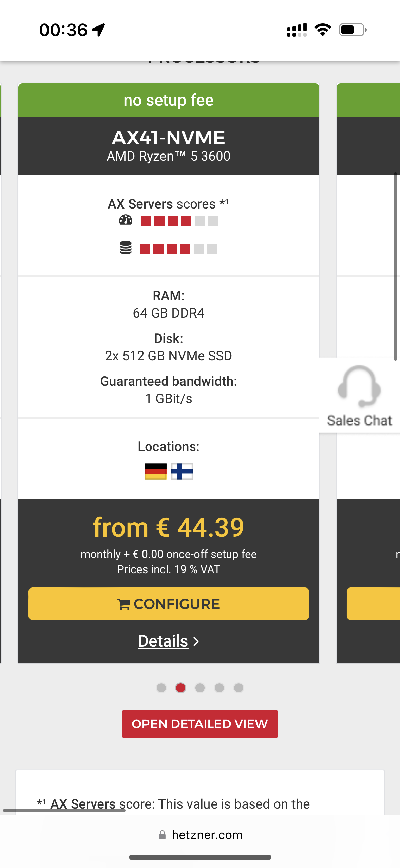This screenshot has width=400, height=868.
Task: Select the German flag location
Action: (155, 471)
